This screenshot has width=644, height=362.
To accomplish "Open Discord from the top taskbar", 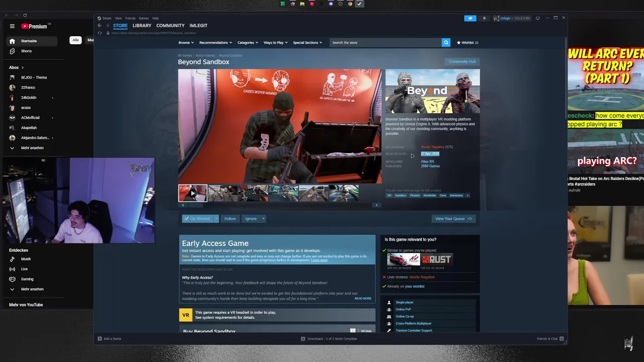I will pos(331,4).
